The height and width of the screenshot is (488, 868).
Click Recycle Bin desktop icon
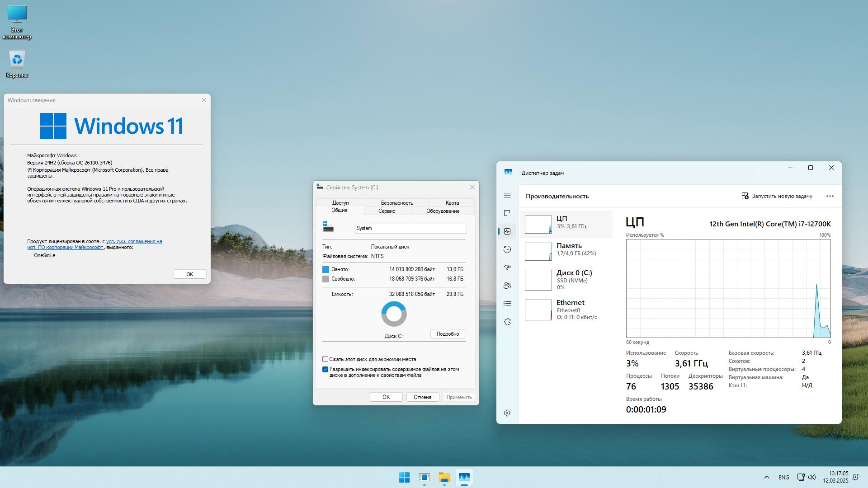17,64
